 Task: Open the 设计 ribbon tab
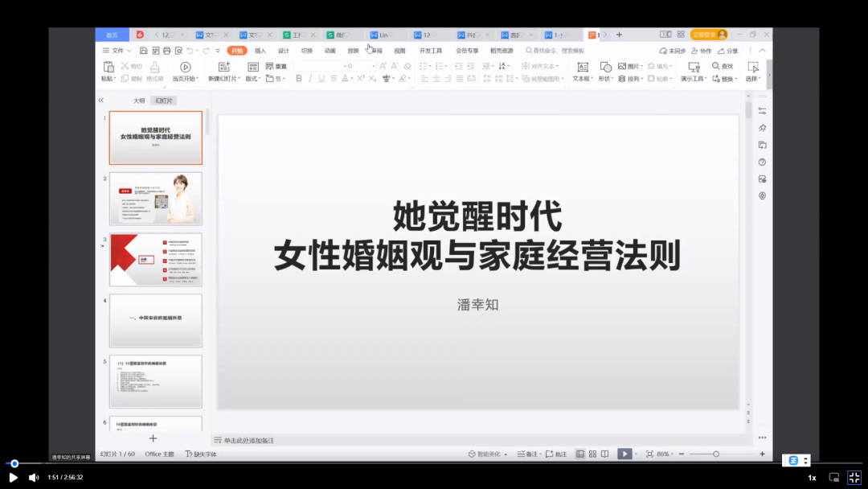tap(284, 51)
